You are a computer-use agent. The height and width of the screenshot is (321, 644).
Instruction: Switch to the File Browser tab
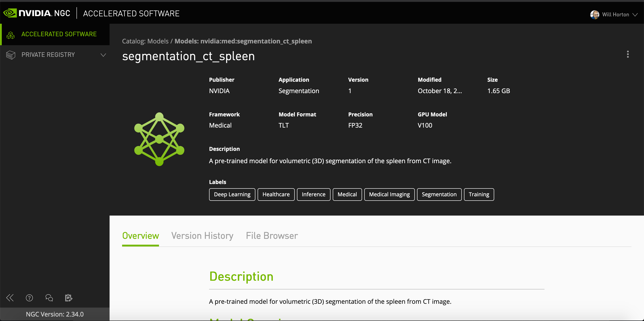click(x=272, y=236)
